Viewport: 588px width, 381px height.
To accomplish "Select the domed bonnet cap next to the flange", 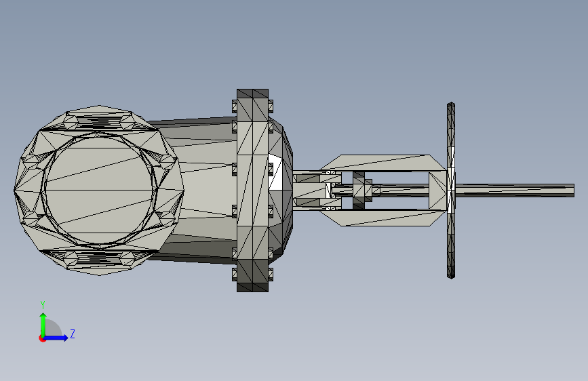I will coord(281,190).
